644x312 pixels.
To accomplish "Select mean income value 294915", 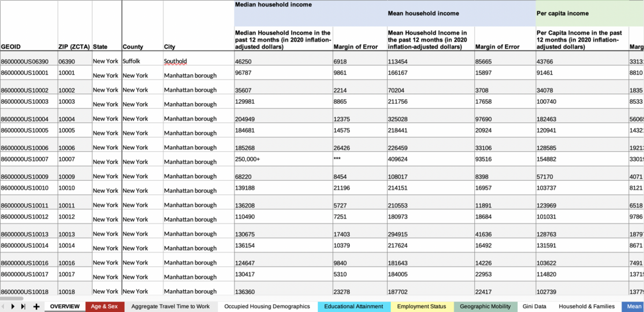I will [431, 231].
